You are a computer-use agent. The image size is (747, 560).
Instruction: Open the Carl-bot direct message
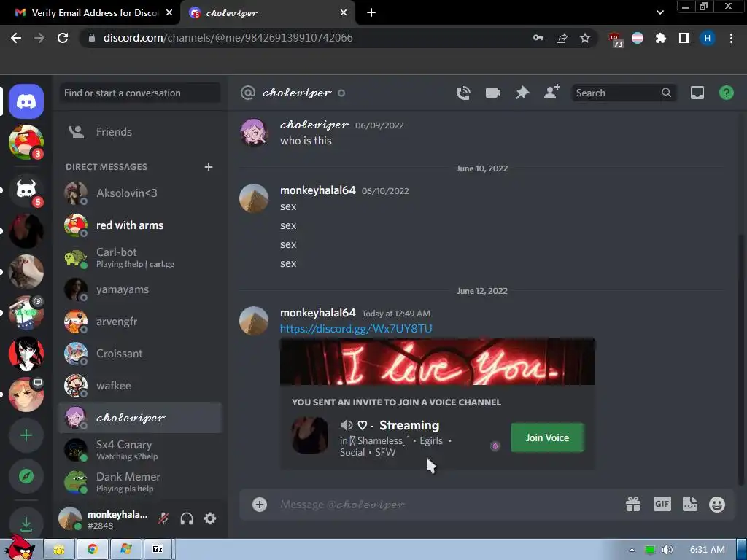140,257
